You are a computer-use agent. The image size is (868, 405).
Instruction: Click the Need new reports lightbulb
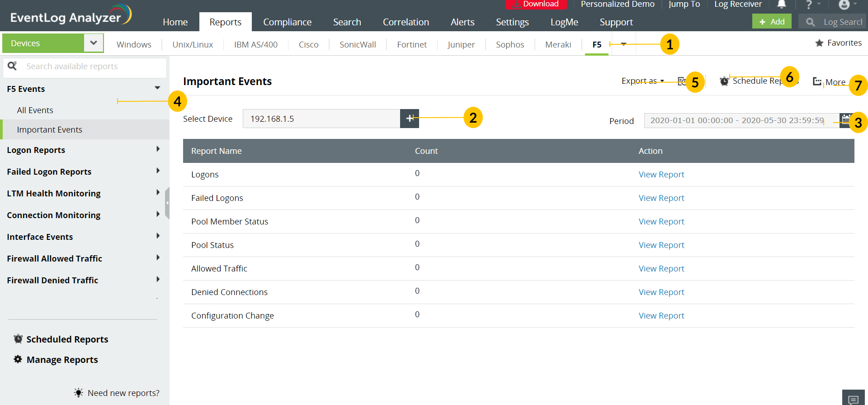pos(79,393)
